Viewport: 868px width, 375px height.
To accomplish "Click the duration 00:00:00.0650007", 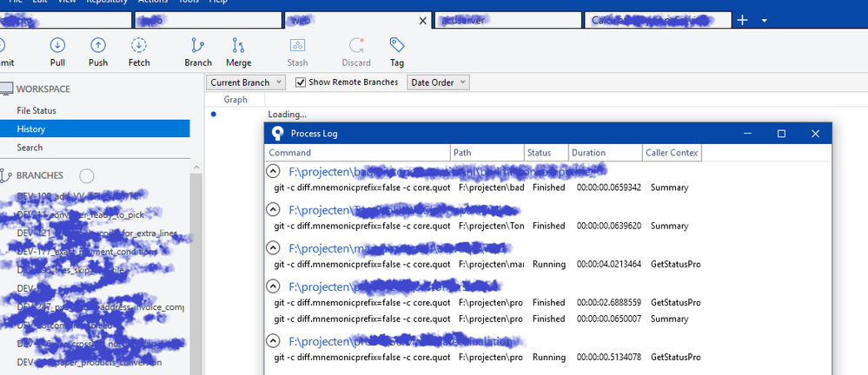I will coord(609,319).
